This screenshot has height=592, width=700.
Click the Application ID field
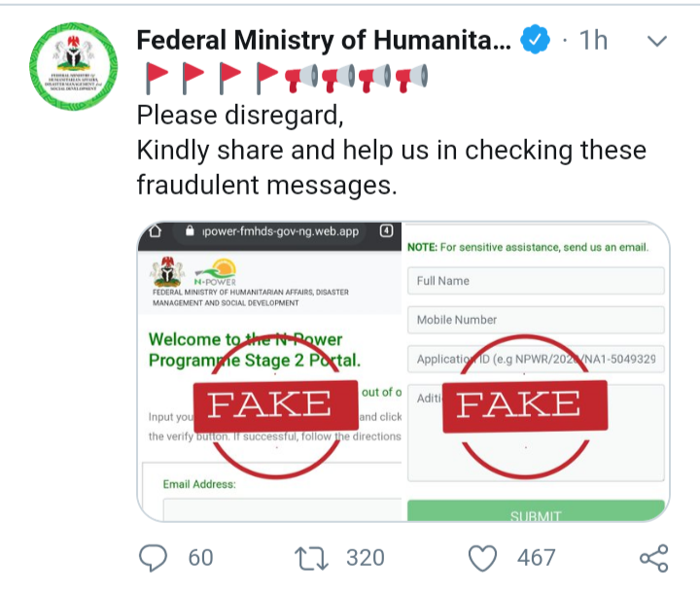point(536,359)
